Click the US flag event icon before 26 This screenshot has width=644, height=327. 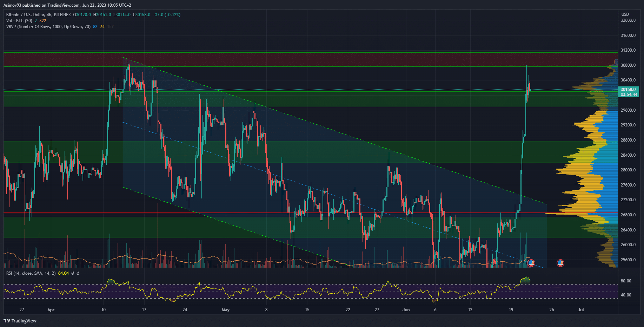[560, 263]
